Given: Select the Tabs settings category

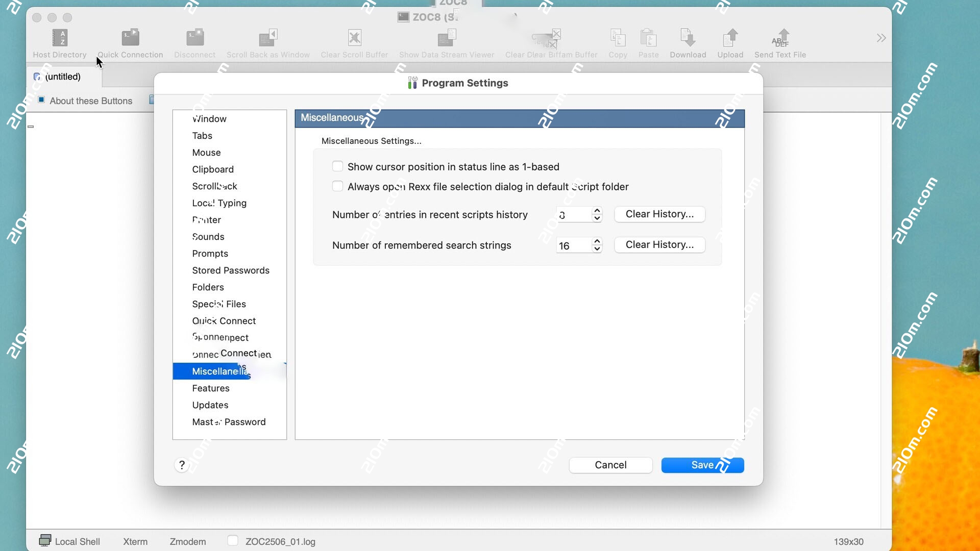Looking at the screenshot, I should (x=230, y=136).
